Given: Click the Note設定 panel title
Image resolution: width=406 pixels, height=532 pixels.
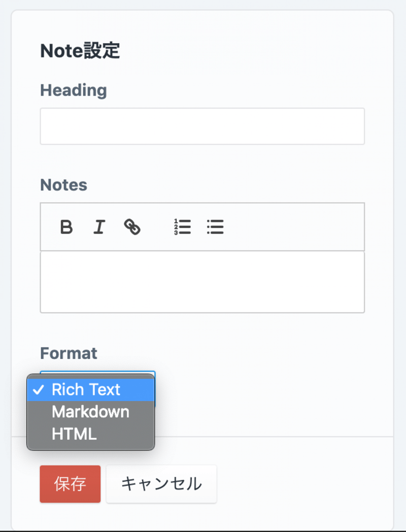Looking at the screenshot, I should click(80, 51).
